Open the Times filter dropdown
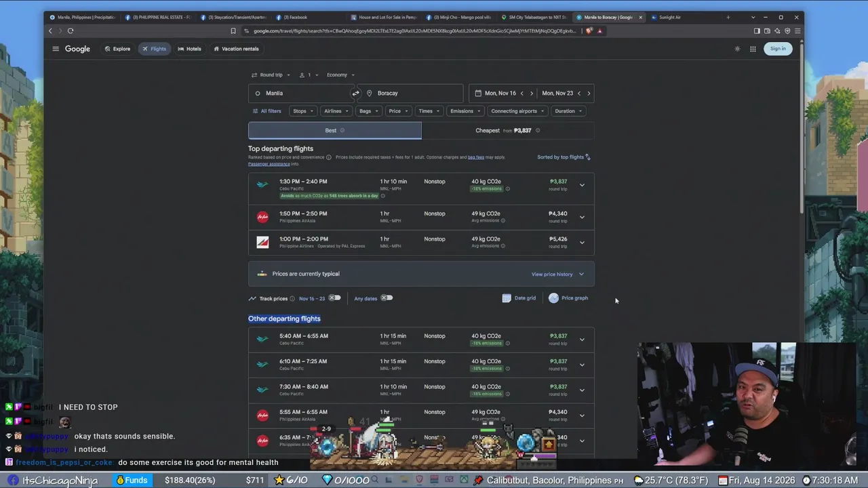868x488 pixels. (429, 111)
